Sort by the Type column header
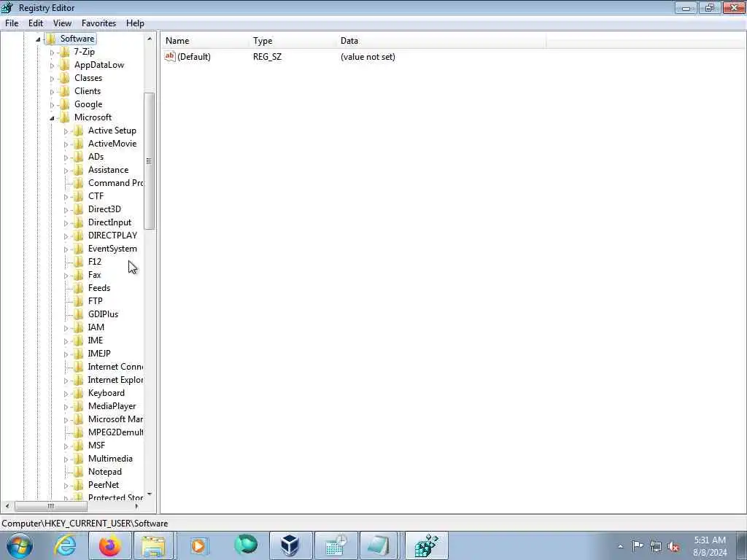747x560 pixels. point(293,41)
